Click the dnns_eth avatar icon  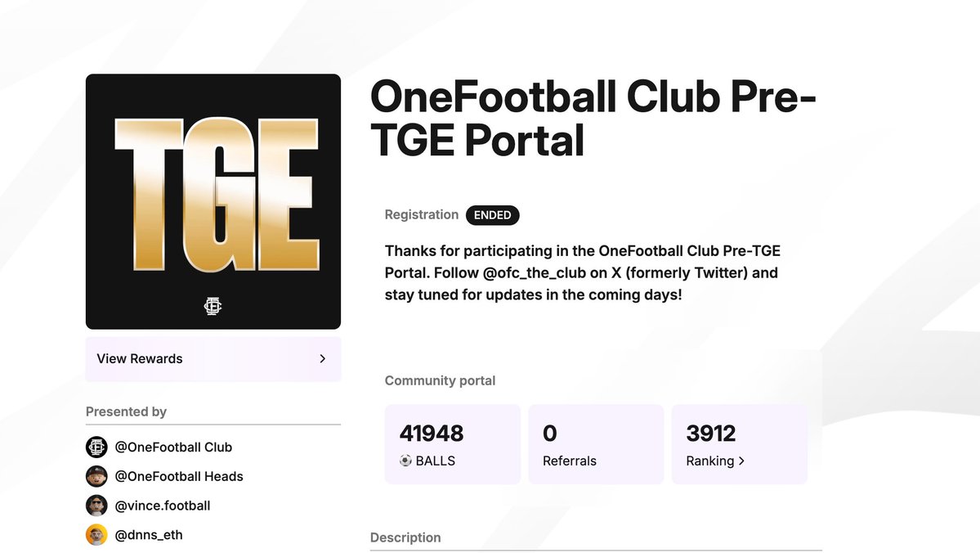pyautogui.click(x=96, y=535)
